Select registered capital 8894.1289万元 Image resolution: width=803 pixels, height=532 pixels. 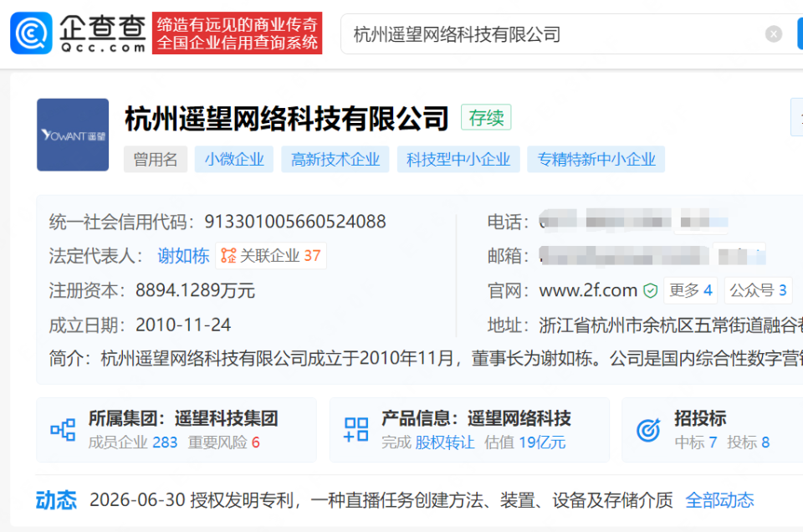195,290
